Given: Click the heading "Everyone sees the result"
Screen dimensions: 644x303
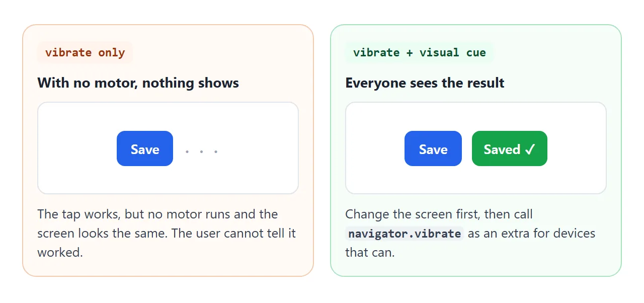Looking at the screenshot, I should point(425,83).
